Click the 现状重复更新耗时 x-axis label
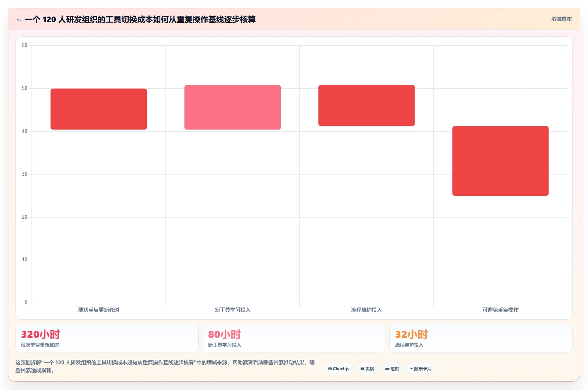This screenshot has height=390, width=588. pyautogui.click(x=99, y=310)
